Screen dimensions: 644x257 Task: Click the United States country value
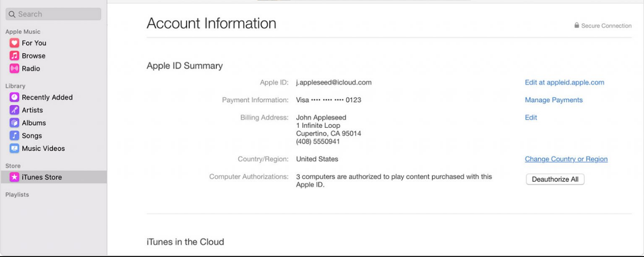point(317,159)
